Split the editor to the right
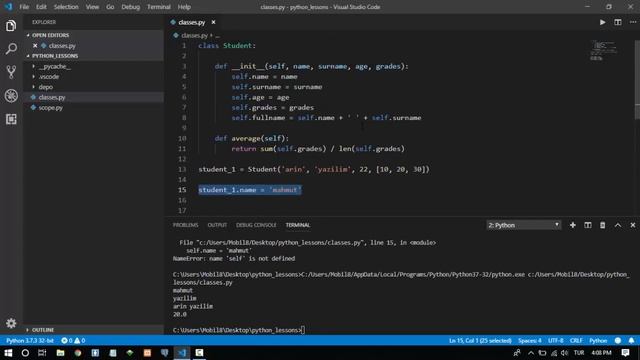The height and width of the screenshot is (360, 640). click(x=618, y=22)
